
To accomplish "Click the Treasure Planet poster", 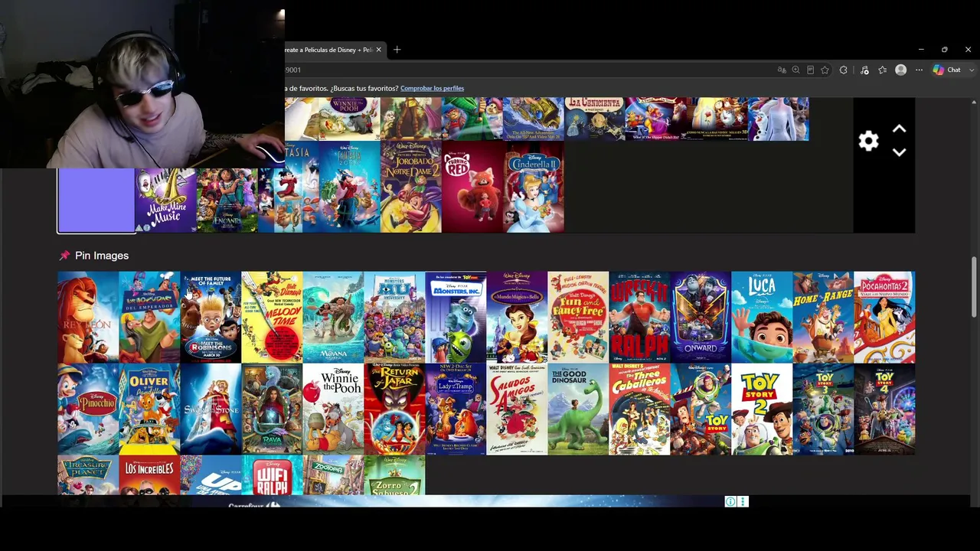I will click(x=88, y=475).
